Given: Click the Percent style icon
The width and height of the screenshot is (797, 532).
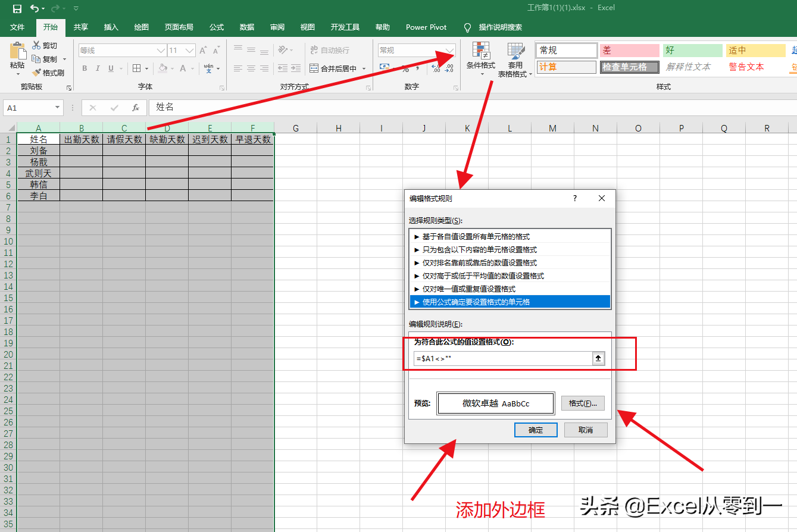Looking at the screenshot, I should point(405,68).
